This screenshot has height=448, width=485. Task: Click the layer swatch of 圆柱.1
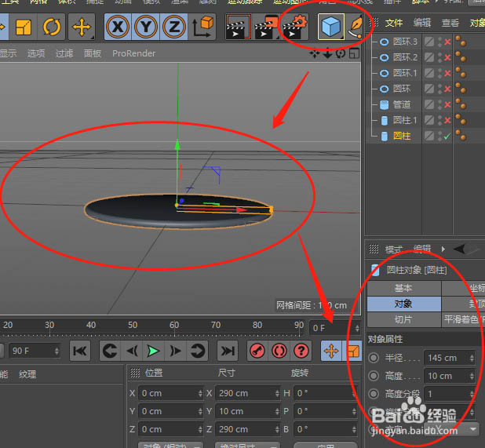coord(429,120)
